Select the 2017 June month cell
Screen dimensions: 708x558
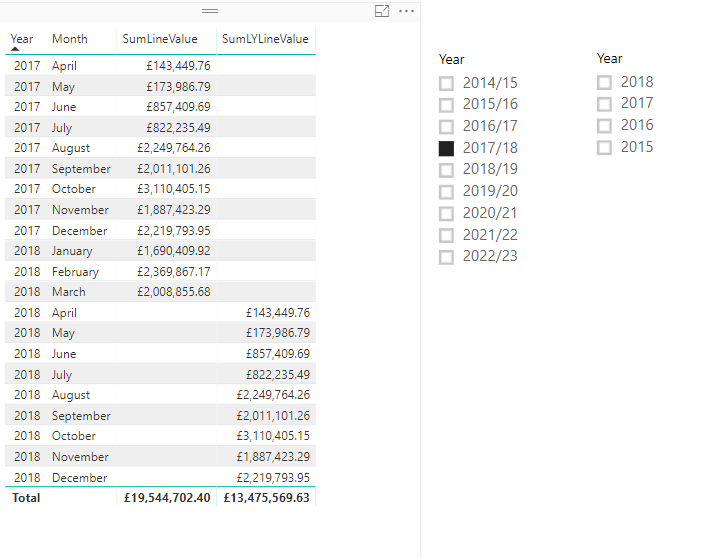pyautogui.click(x=64, y=107)
